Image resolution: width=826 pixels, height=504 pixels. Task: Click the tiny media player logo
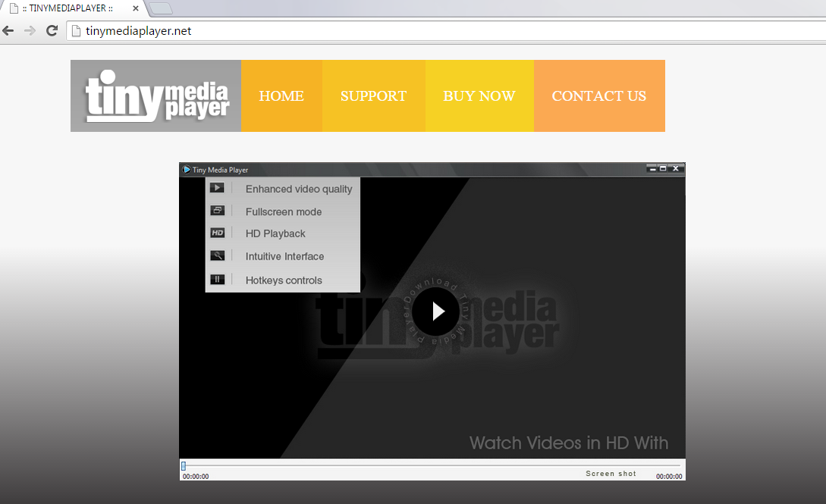point(156,95)
